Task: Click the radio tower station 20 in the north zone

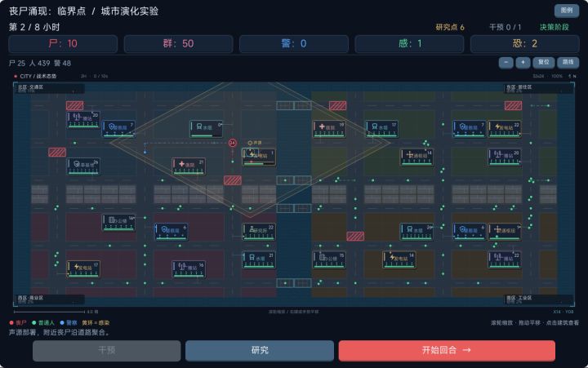Action: click(x=83, y=120)
